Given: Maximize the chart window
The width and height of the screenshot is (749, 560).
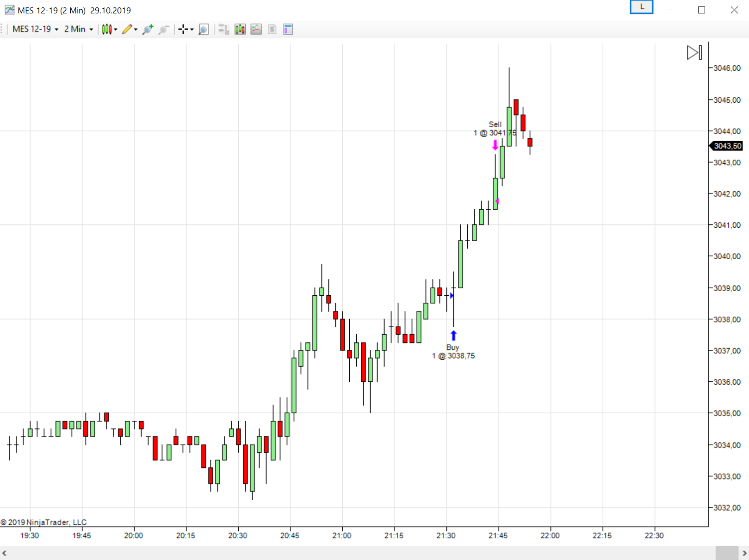Looking at the screenshot, I should click(701, 10).
